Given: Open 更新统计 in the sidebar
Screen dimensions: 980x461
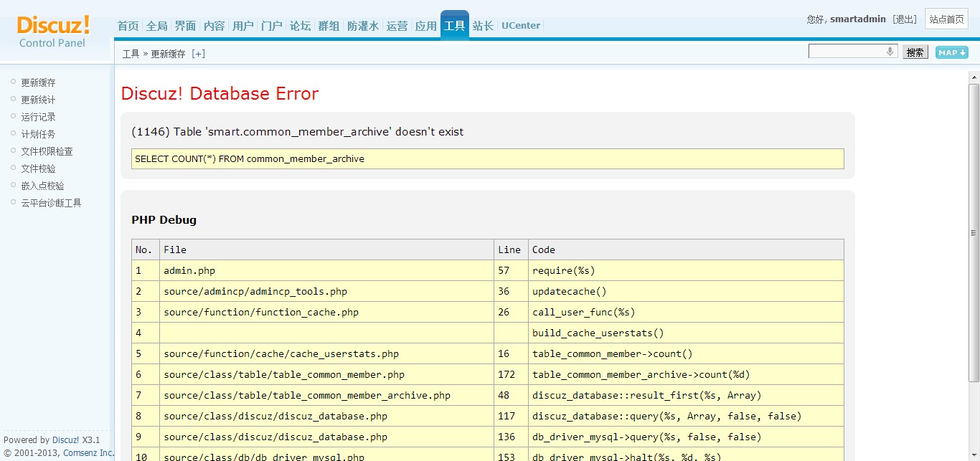Looking at the screenshot, I should [38, 100].
